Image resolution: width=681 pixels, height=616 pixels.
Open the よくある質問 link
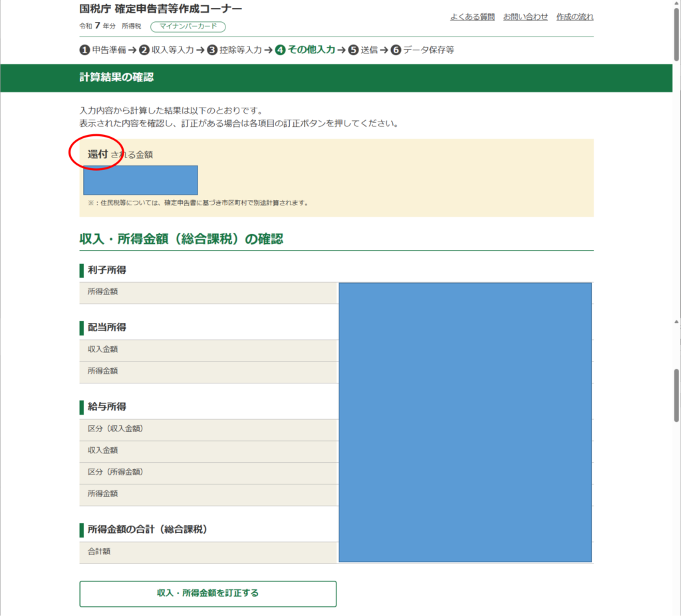pos(472,17)
